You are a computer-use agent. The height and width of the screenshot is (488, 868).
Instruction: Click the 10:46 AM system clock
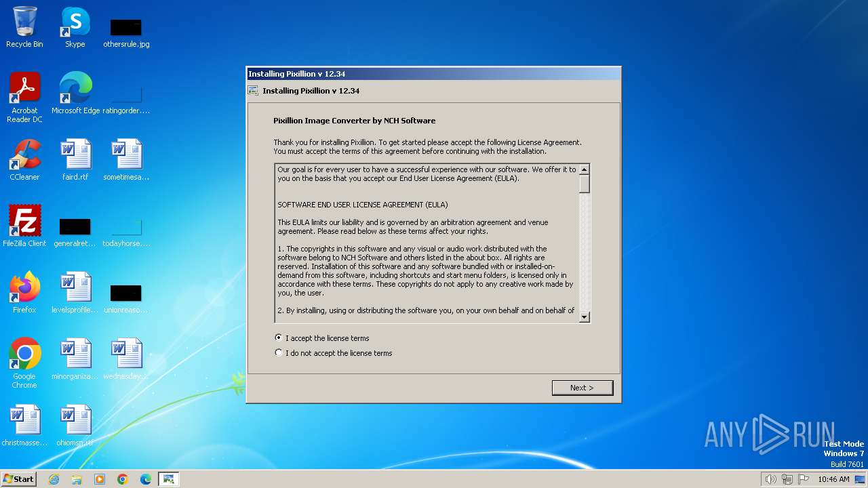(833, 479)
